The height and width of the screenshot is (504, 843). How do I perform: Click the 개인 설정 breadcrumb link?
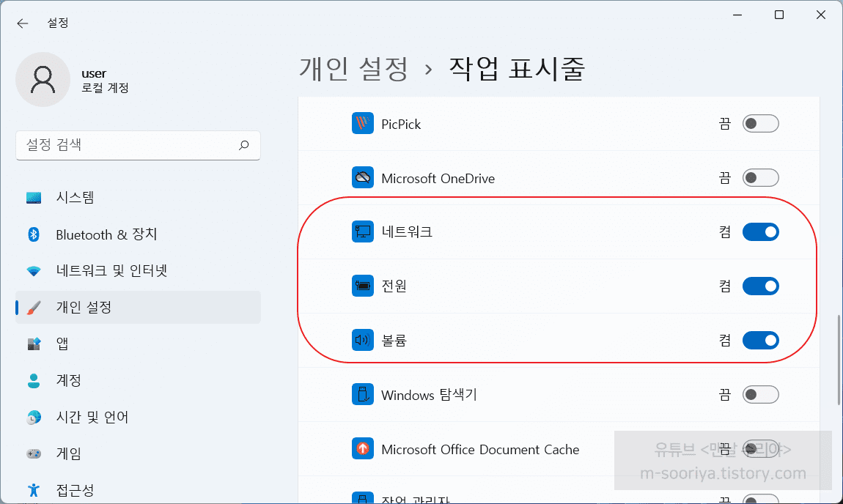354,70
